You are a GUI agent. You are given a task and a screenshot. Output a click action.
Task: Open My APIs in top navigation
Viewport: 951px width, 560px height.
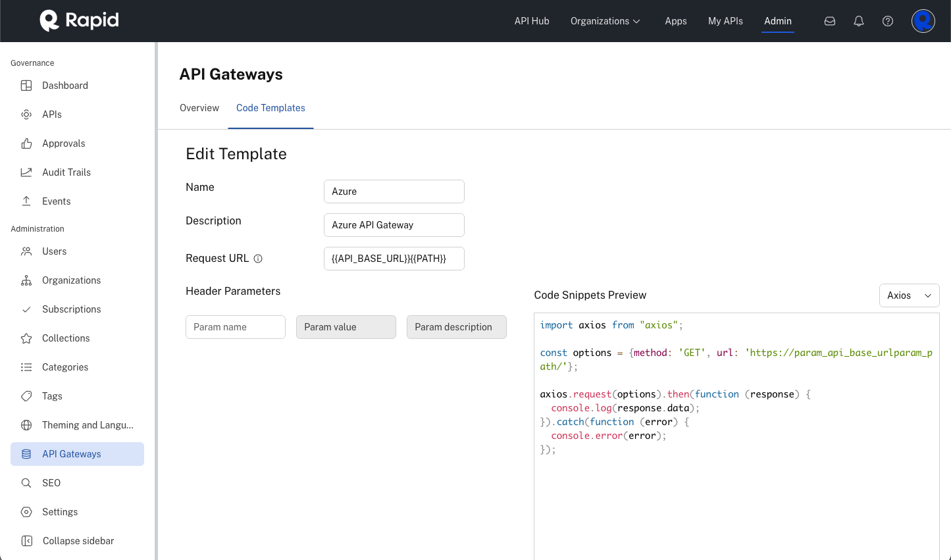tap(725, 21)
